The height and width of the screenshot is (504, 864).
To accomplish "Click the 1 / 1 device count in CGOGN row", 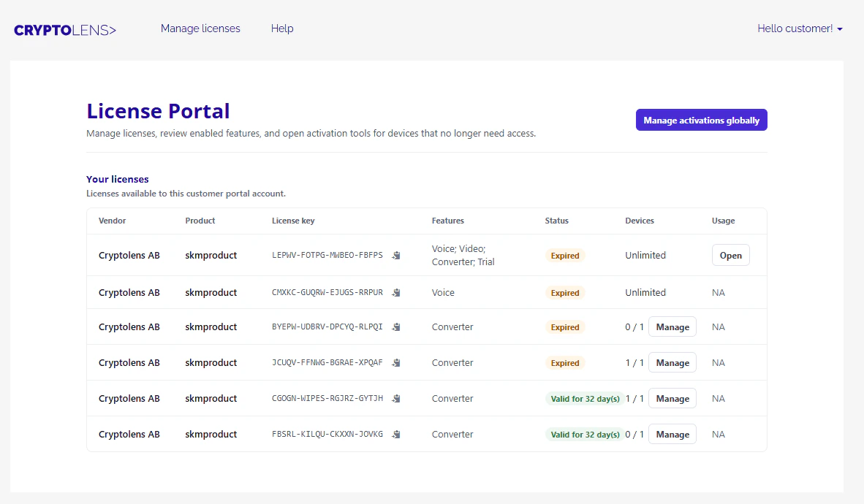I will click(634, 398).
